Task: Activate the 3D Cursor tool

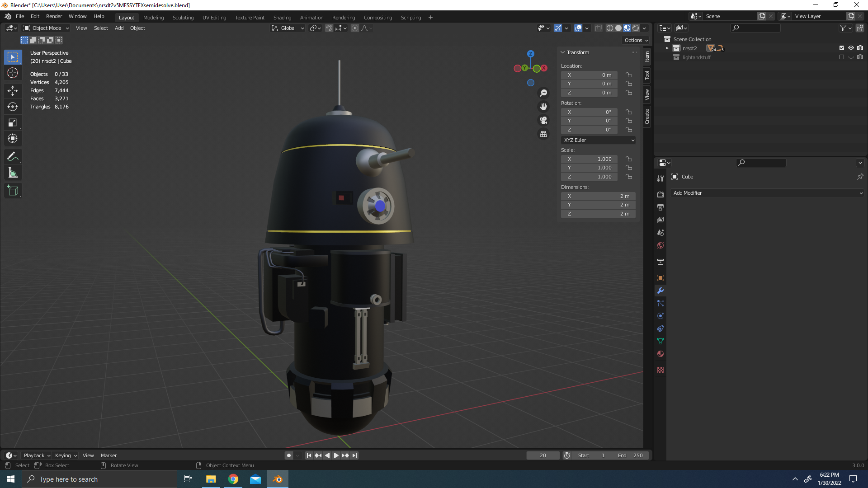Action: [13, 73]
